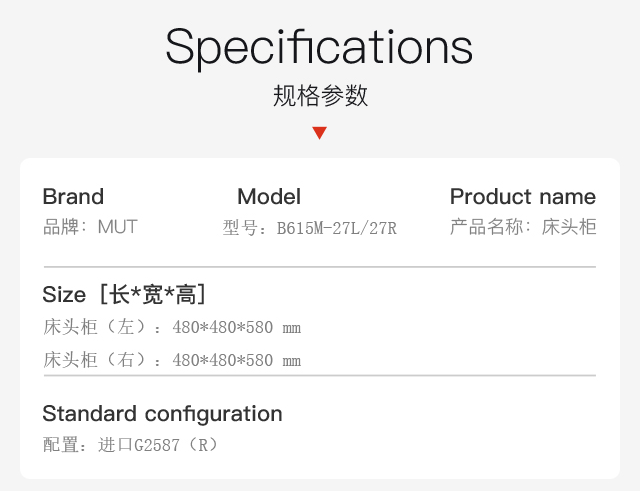Select model number B615M-27L/27R
The image size is (640, 491).
click(337, 229)
